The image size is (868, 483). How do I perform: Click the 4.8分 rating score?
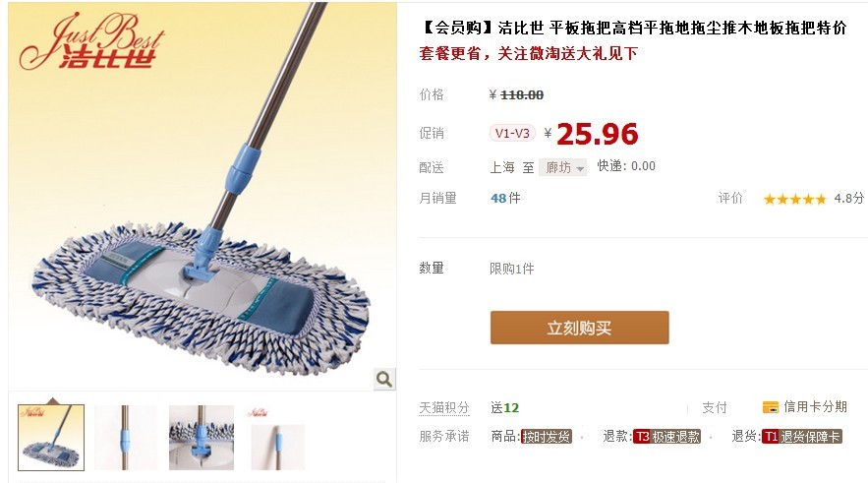point(849,199)
